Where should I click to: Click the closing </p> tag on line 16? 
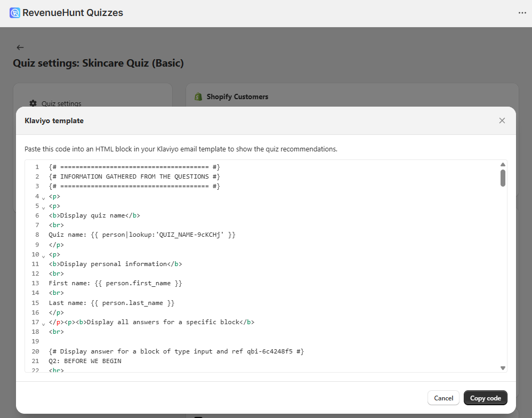(57, 312)
